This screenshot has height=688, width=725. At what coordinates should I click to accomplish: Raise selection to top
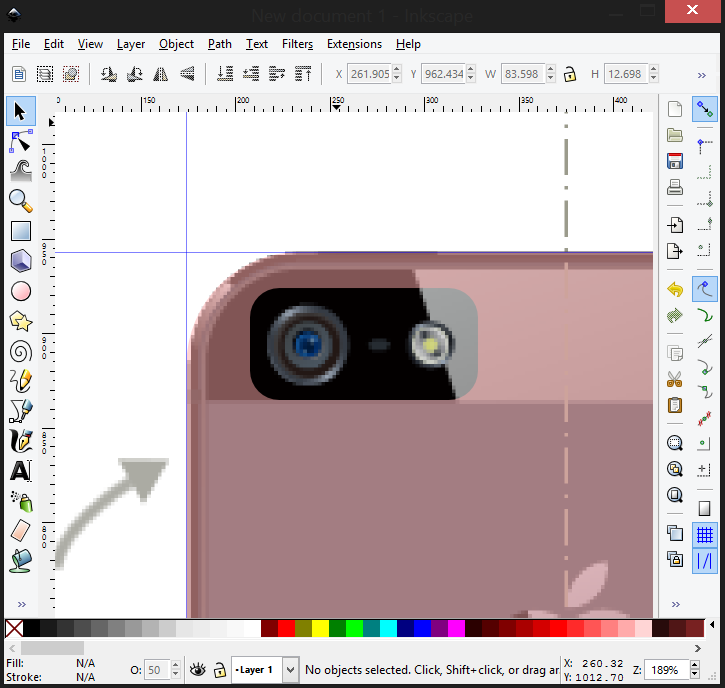click(x=303, y=74)
